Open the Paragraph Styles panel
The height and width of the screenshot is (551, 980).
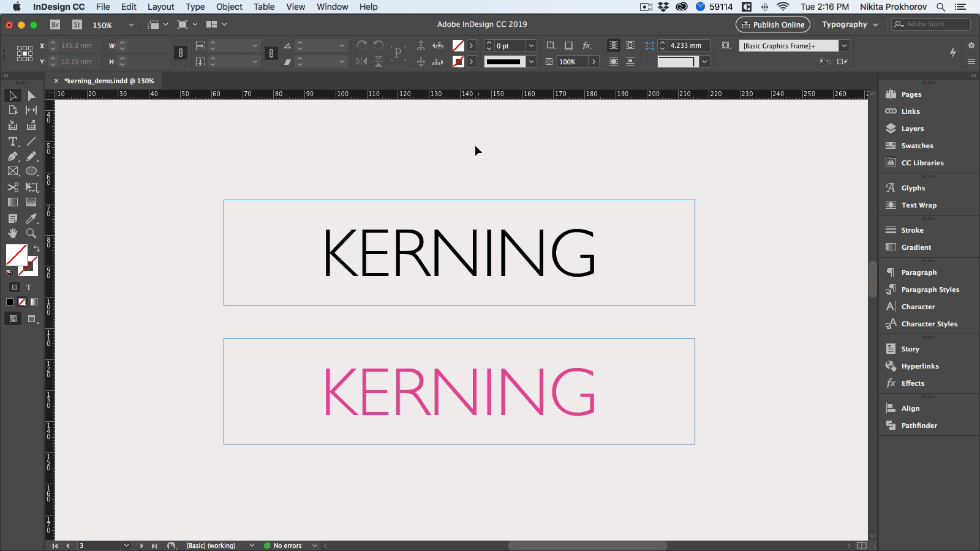[x=930, y=290]
